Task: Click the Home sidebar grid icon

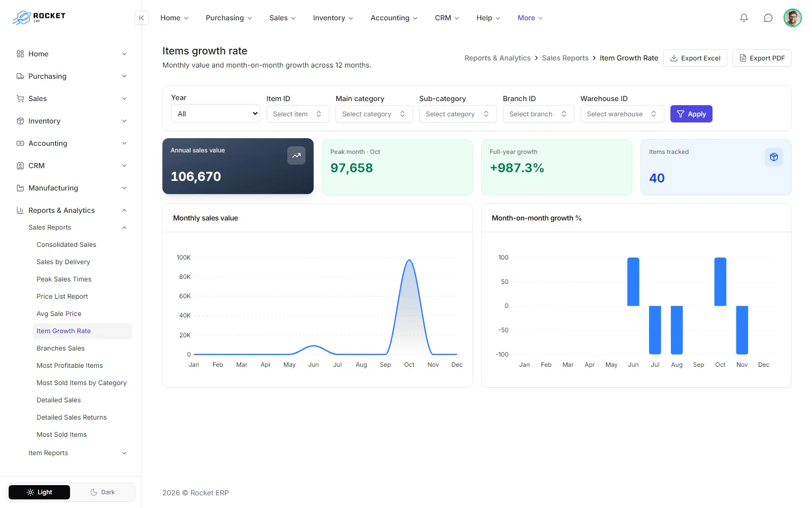Action: (x=20, y=54)
